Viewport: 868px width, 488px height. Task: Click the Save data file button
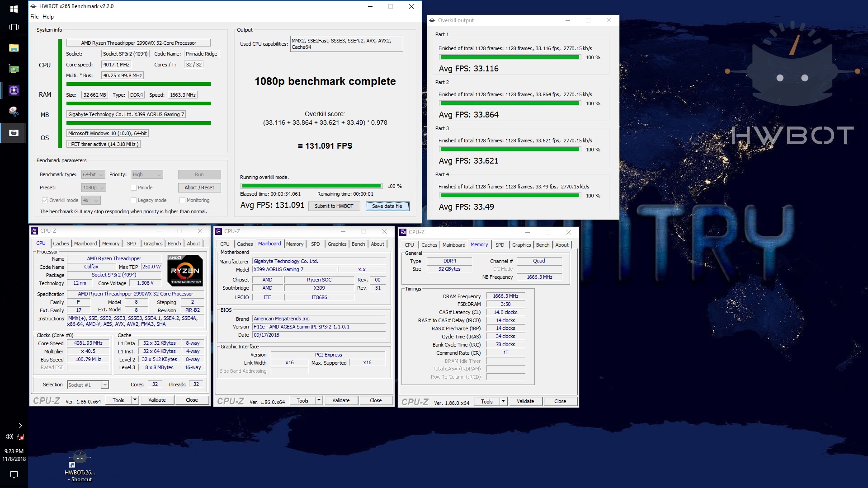point(387,206)
